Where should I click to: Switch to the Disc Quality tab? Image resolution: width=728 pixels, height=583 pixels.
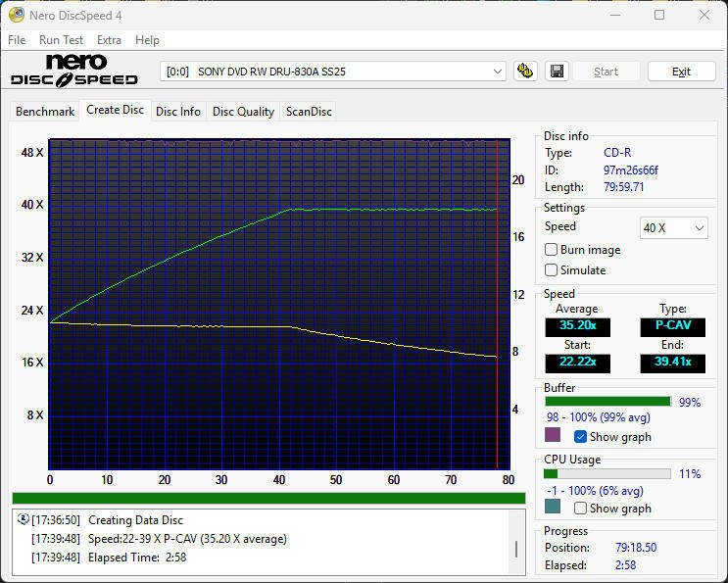click(243, 112)
